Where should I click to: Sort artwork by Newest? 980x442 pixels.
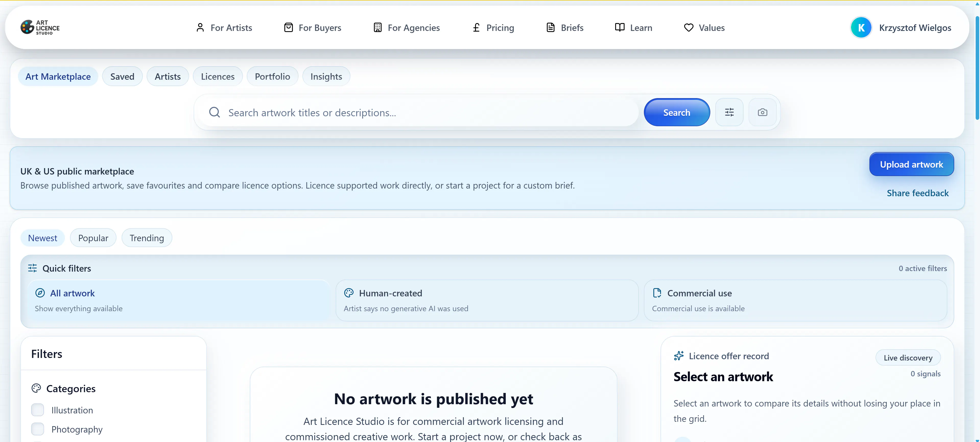(43, 238)
